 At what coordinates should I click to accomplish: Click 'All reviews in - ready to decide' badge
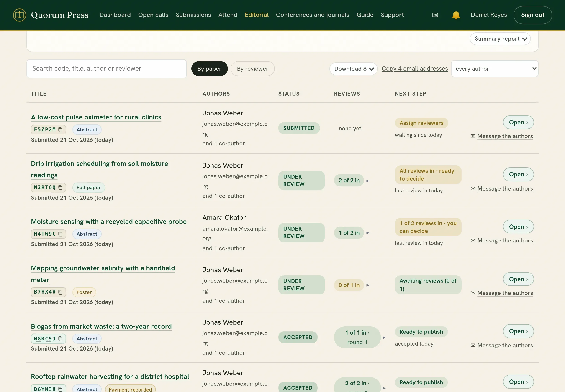428,175
